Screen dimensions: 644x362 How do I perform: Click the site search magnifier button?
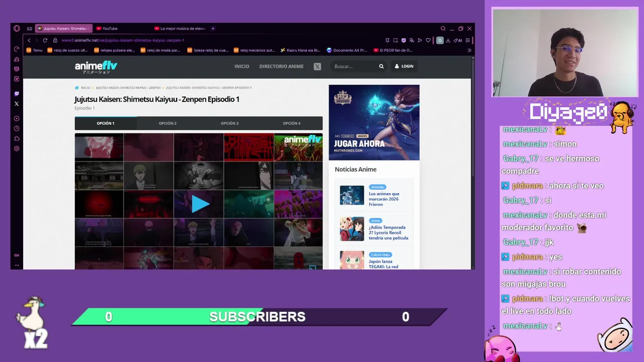[381, 66]
